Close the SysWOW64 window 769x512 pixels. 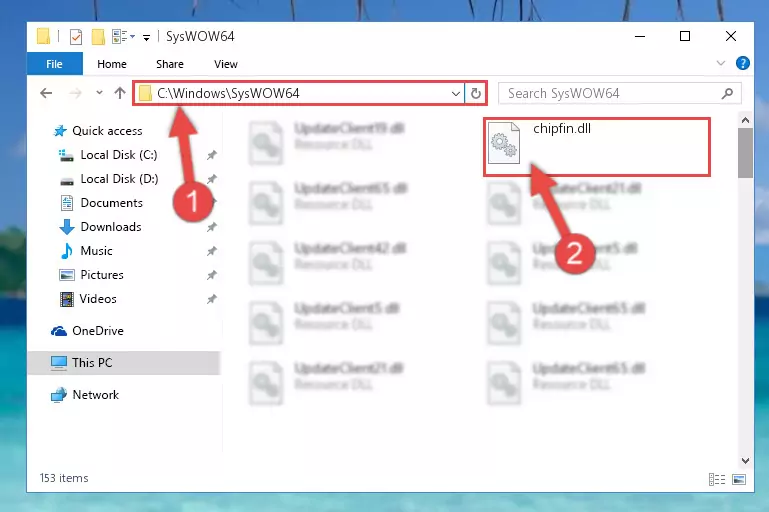(x=731, y=36)
